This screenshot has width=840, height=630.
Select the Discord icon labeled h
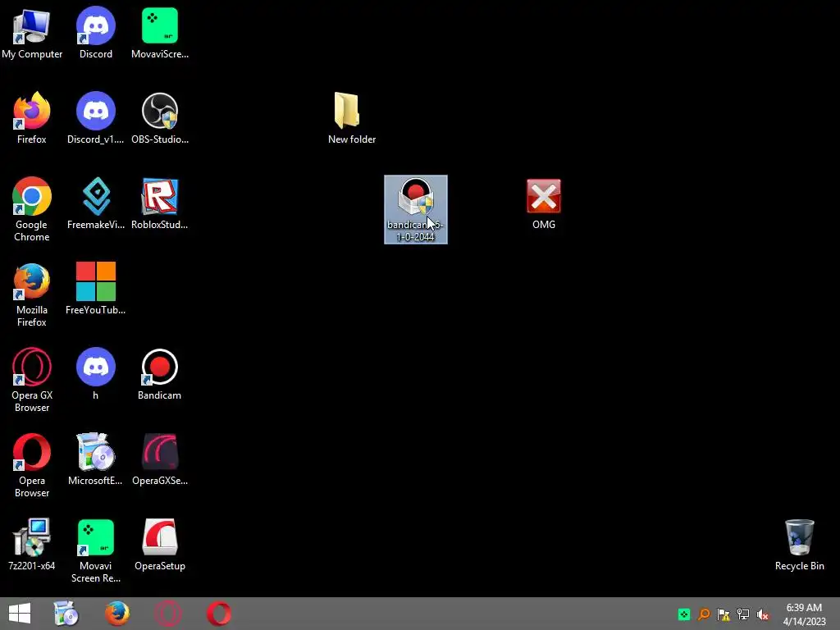click(96, 374)
